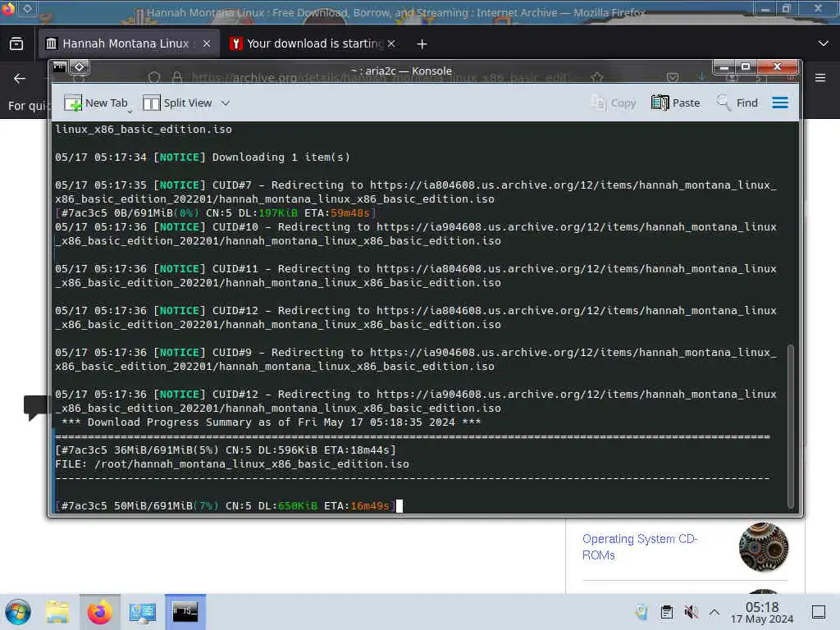
Task: Open a new Firefox tab
Action: [x=422, y=44]
